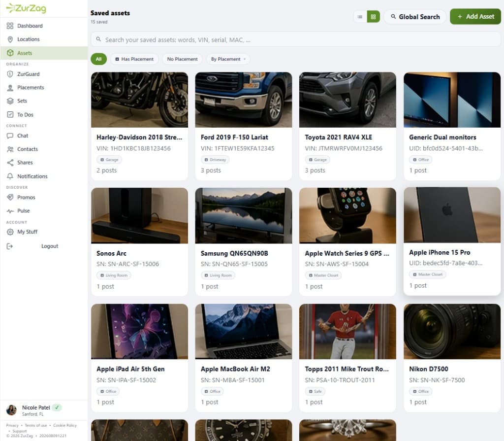
Task: Click the Locations pin icon
Action: tap(10, 39)
